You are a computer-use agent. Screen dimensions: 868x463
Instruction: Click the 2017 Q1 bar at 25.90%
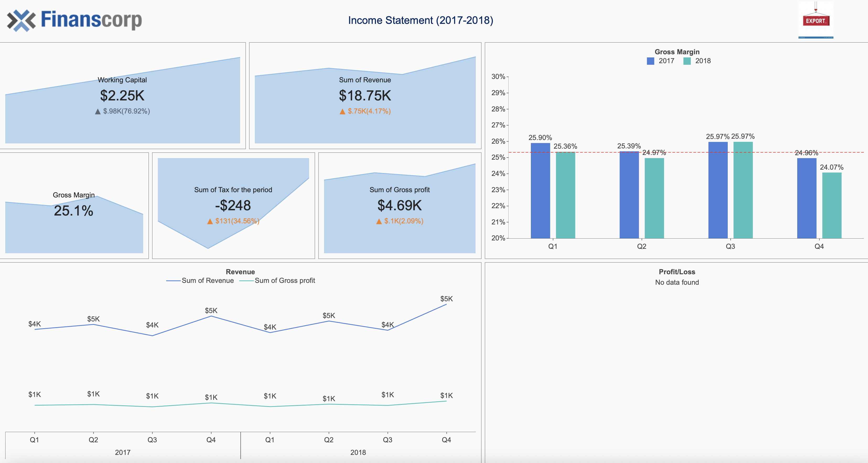(540, 190)
